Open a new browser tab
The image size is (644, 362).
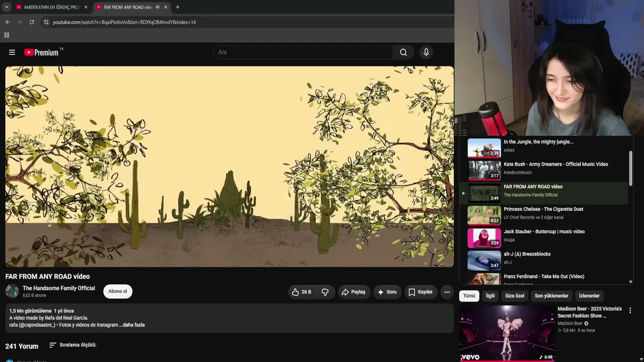pos(178,7)
